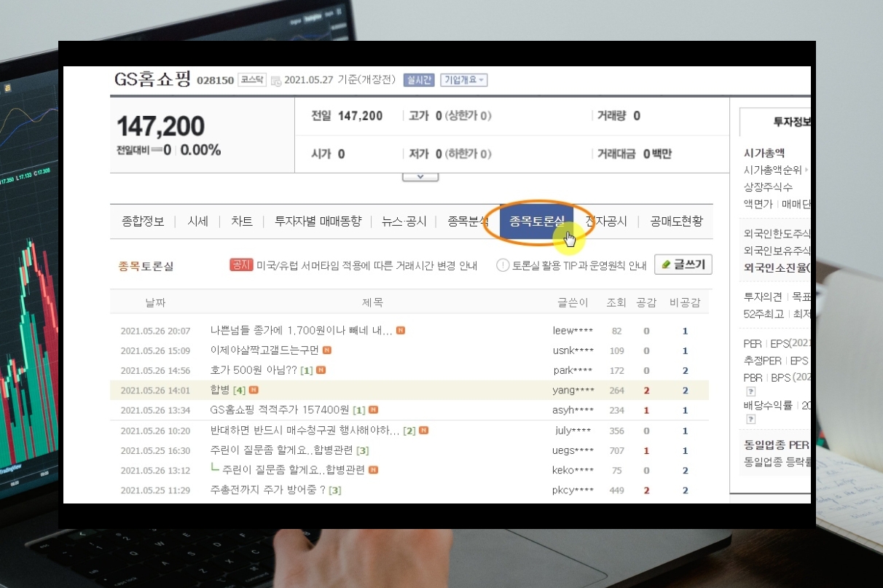This screenshot has width=883, height=588.
Task: Click comment count [3] on 주총전까지 post
Action: (x=334, y=490)
